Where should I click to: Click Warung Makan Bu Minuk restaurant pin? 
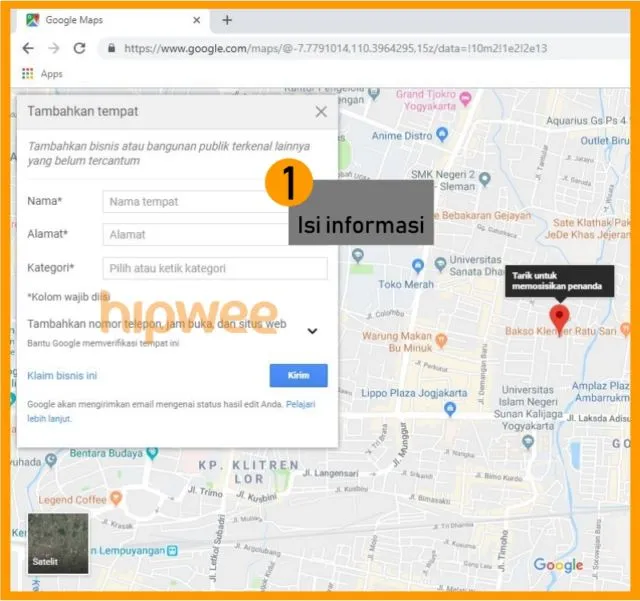tap(441, 341)
